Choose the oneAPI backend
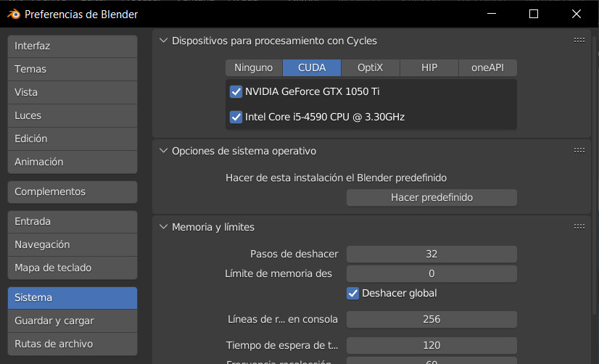The image size is (599, 364). tap(488, 67)
